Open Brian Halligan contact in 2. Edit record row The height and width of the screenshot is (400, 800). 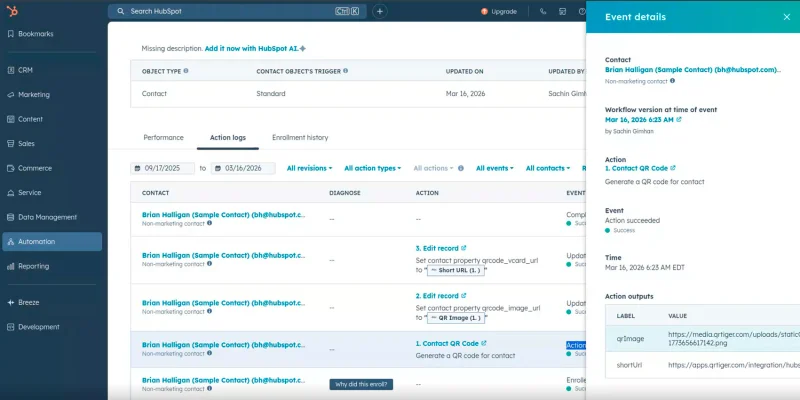[223, 303]
